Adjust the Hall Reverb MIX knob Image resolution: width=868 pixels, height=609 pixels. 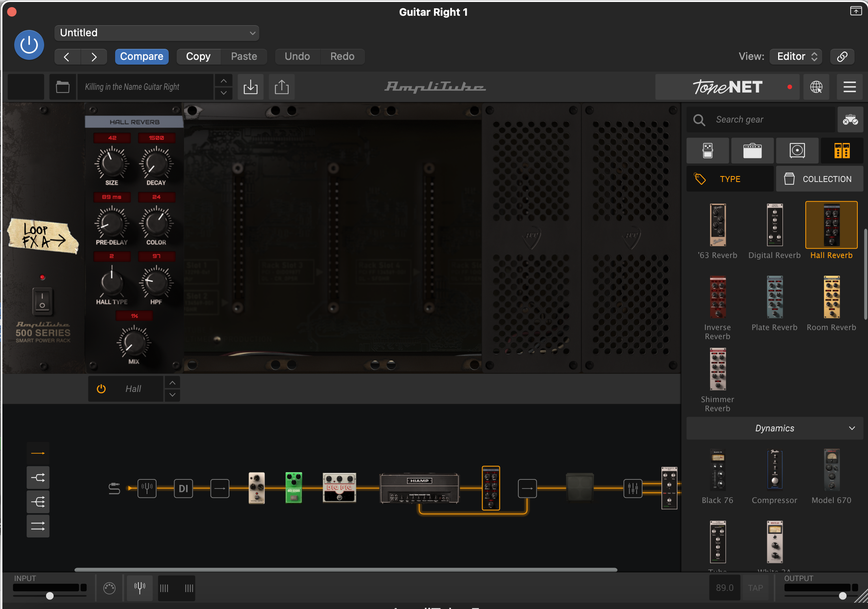tap(134, 342)
